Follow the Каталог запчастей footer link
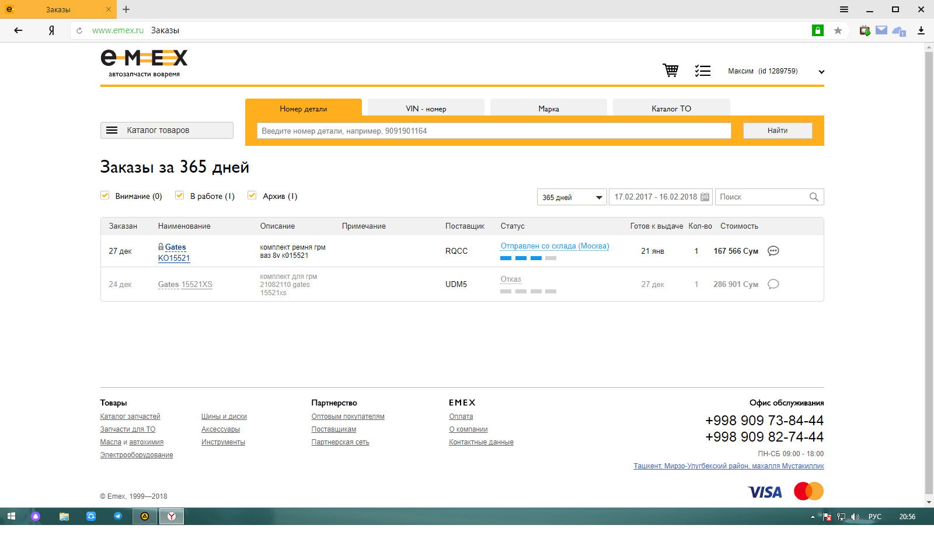The width and height of the screenshot is (934, 560). point(130,416)
